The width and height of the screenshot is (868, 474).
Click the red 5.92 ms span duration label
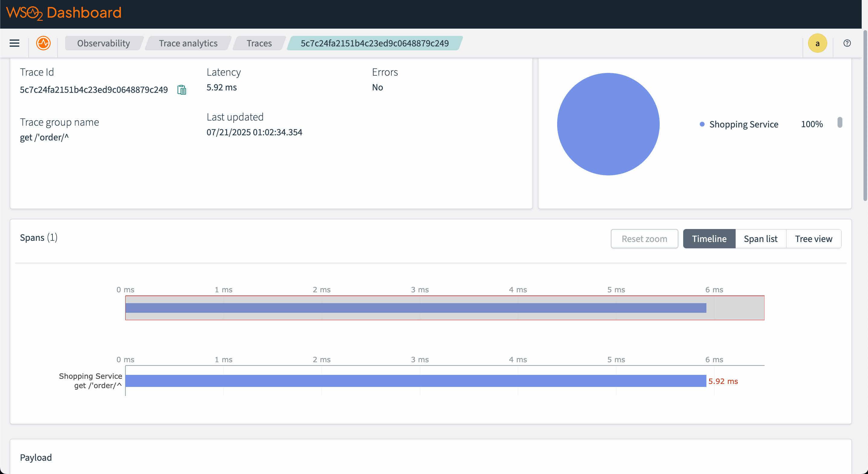[x=723, y=381]
